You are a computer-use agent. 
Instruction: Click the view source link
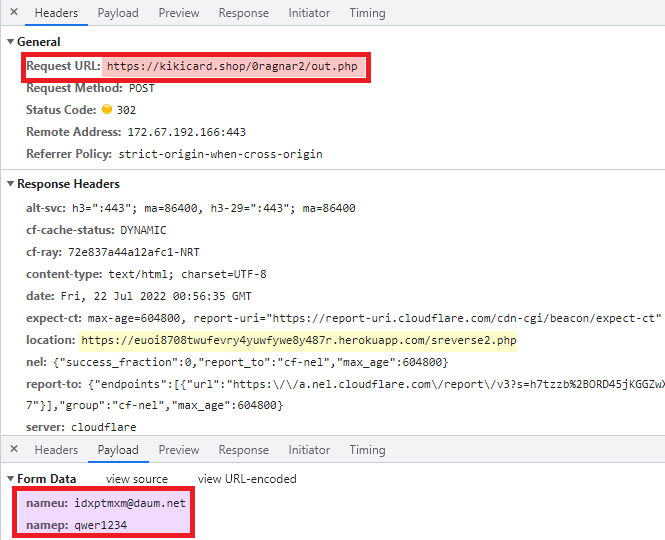[x=137, y=479]
